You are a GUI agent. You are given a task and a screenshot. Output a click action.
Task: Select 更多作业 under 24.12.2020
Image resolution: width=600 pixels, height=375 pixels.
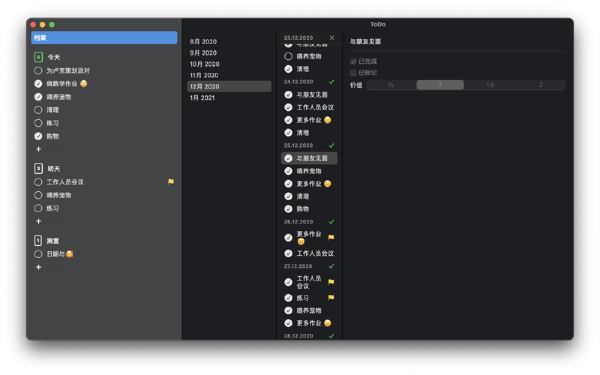tap(309, 120)
